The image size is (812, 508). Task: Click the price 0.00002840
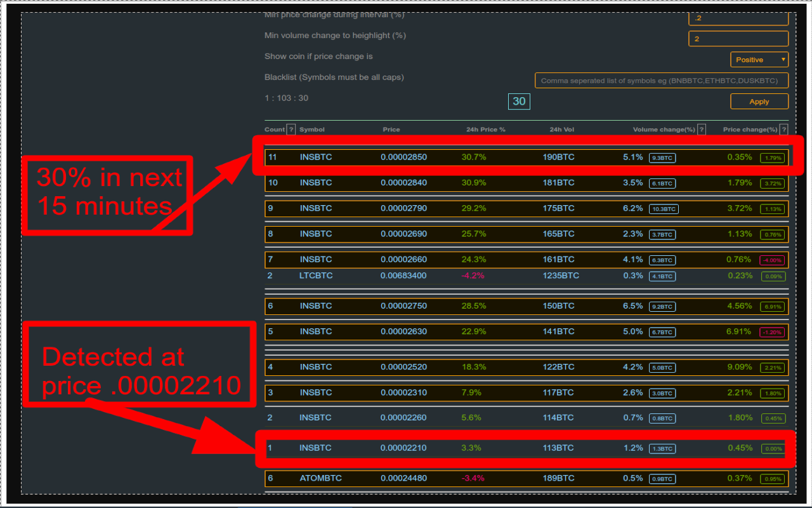[x=404, y=183]
